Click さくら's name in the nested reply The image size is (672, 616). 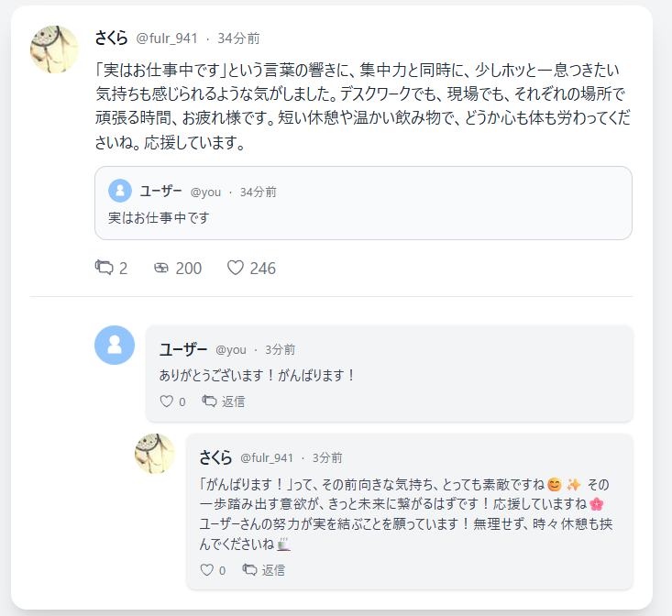click(215, 457)
